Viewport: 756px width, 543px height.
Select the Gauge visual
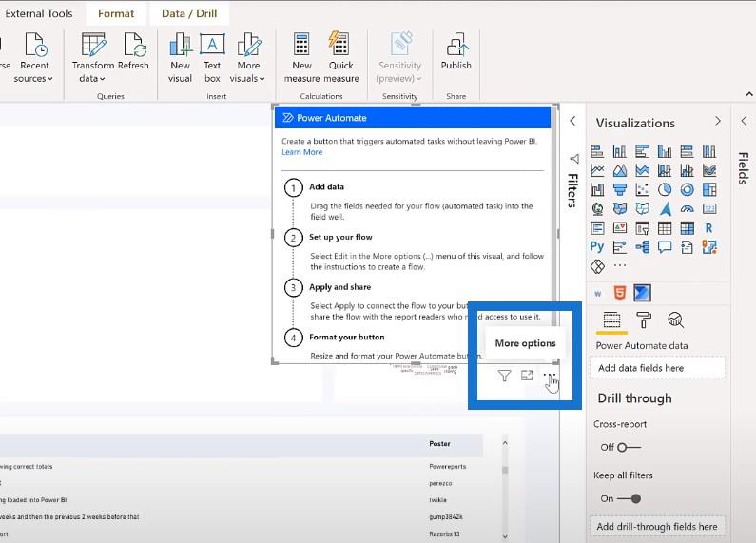coord(687,209)
